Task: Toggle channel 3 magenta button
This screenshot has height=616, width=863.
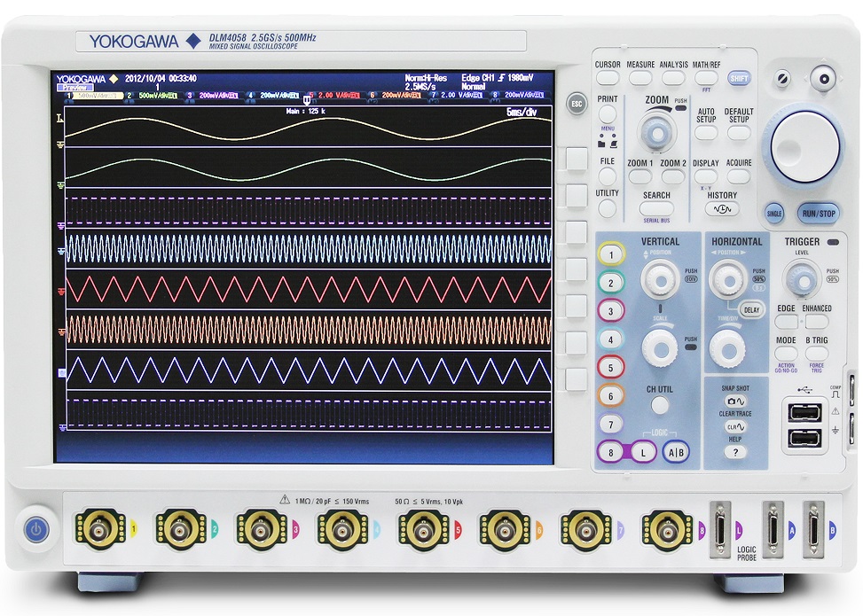Action: (610, 311)
